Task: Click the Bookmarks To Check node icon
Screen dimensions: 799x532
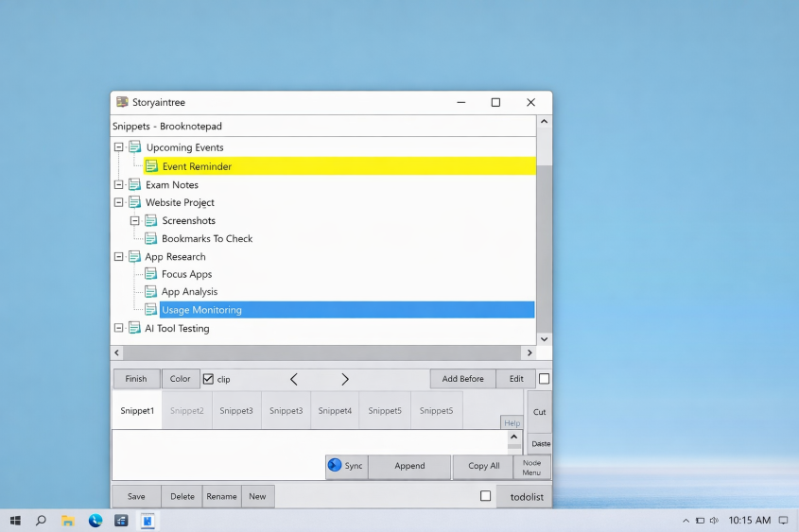Action: [x=151, y=238]
